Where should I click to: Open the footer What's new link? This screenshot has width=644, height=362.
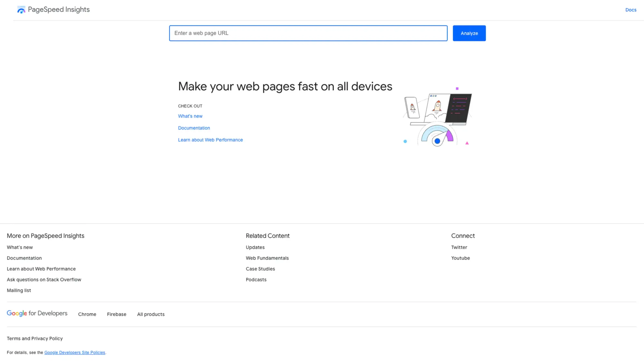[20, 247]
